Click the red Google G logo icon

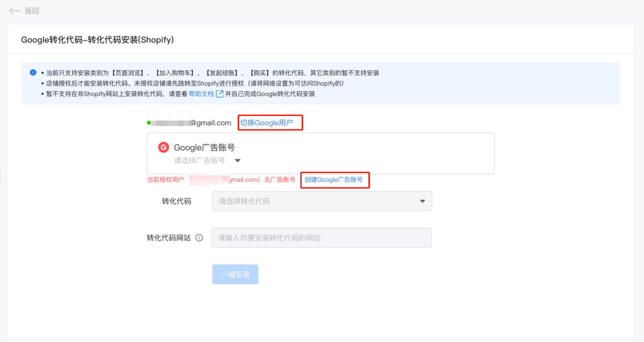click(x=164, y=147)
